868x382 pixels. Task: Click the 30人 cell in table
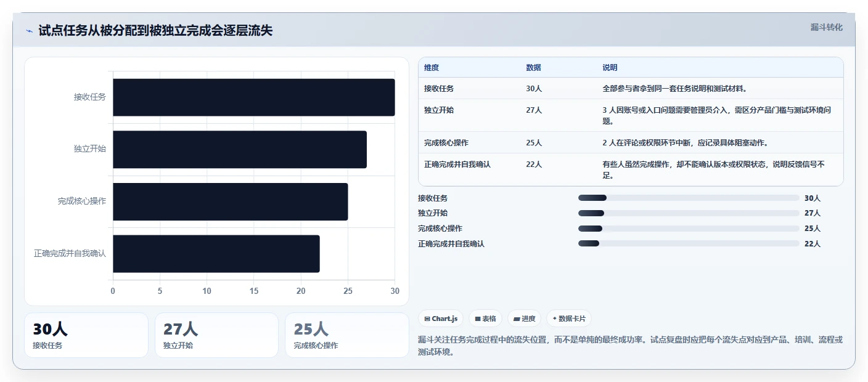(x=534, y=89)
